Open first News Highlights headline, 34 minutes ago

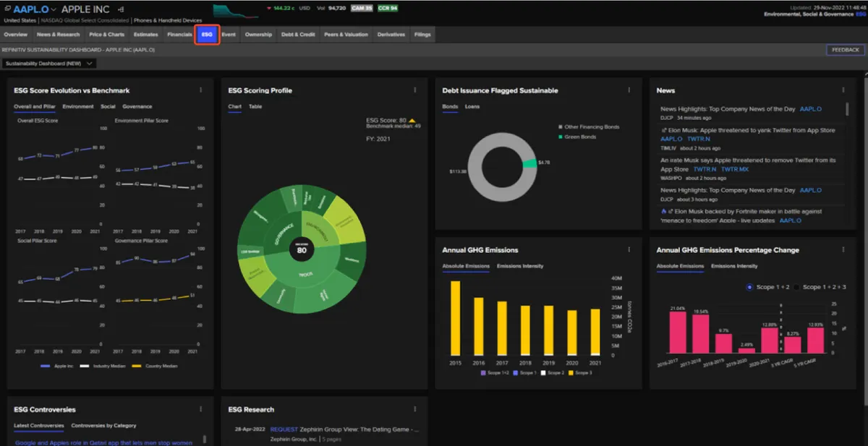coord(728,109)
